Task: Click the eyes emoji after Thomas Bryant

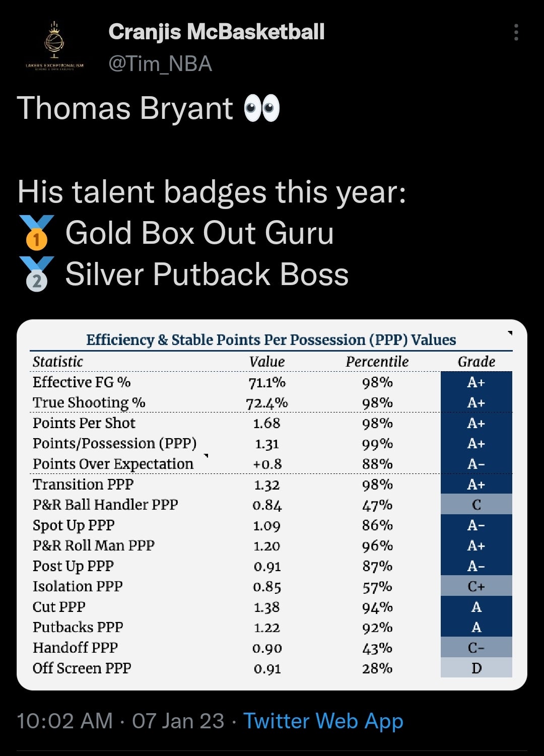Action: point(261,109)
